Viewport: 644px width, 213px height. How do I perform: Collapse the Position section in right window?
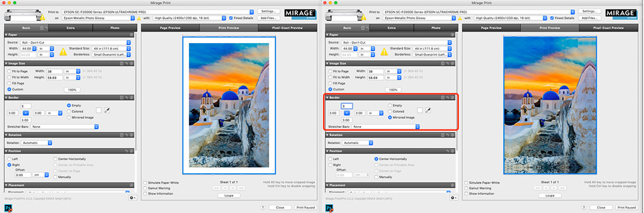[327, 151]
